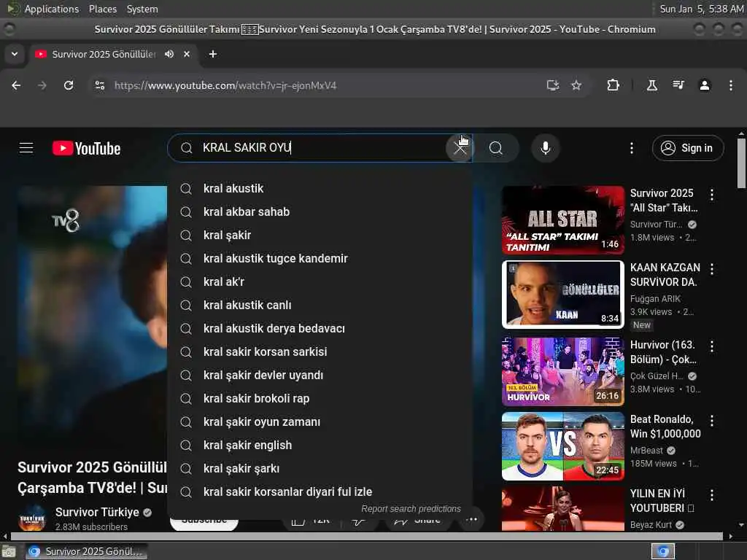747x560 pixels.
Task: Pick 'kral sakir brokoli rap' suggestion
Action: [320, 399]
